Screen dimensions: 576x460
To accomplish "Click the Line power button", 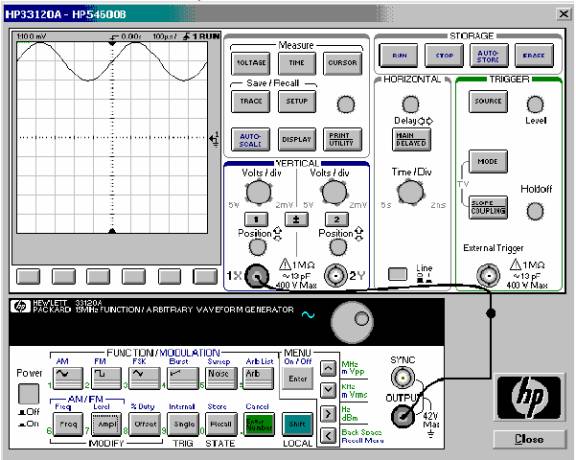I will click(398, 274).
